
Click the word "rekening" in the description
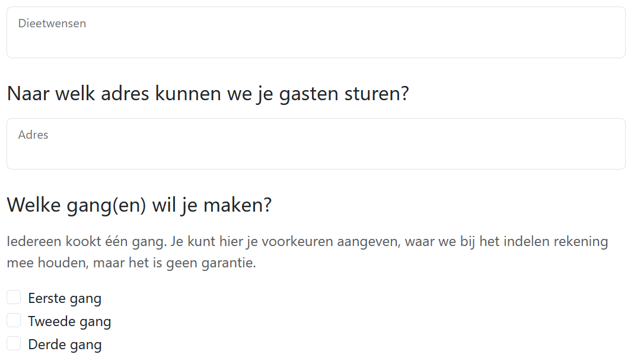tap(578, 242)
